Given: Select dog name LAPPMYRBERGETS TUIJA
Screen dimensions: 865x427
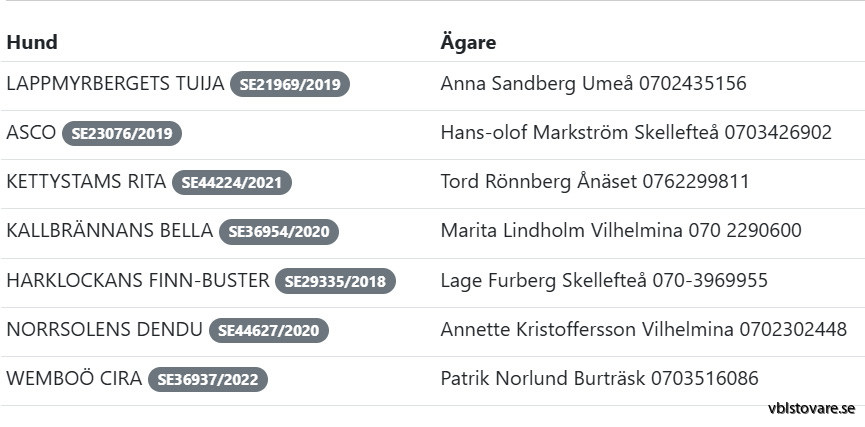Looking at the screenshot, I should point(115,84).
